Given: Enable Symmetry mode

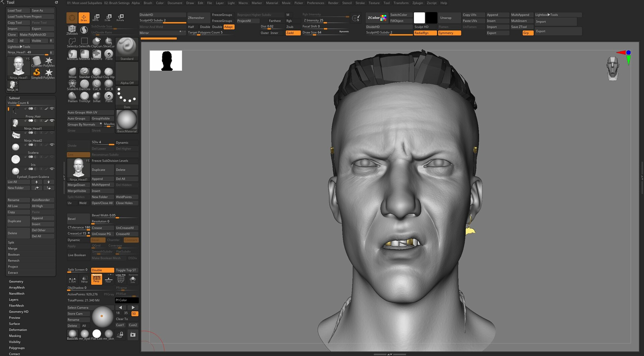Looking at the screenshot, I should point(449,33).
